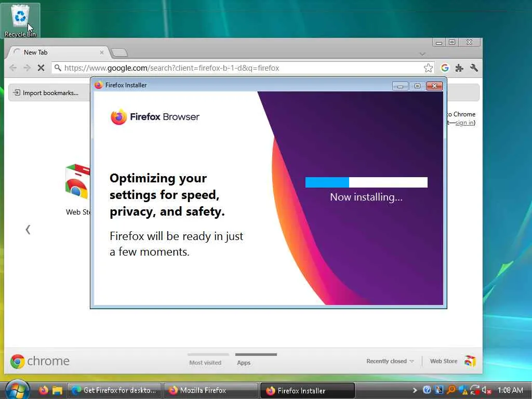Close the New Tab tab
Screen dimensions: 532x399
[x=101, y=52]
